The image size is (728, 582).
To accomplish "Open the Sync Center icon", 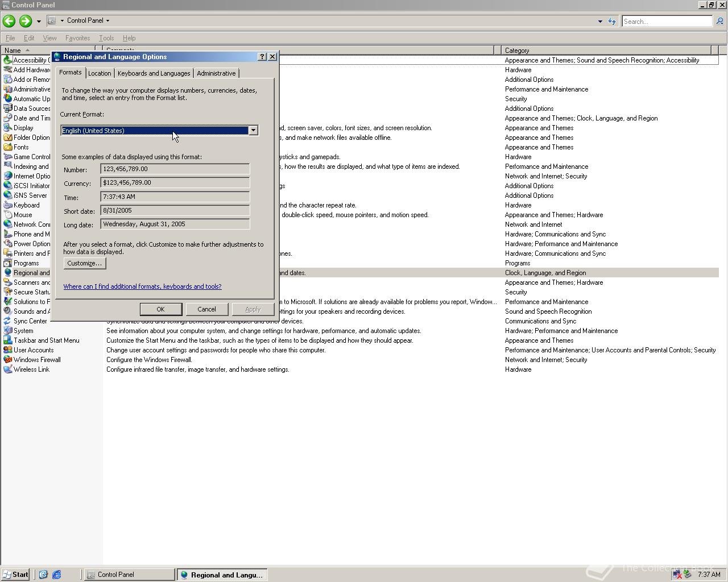I will pos(8,321).
